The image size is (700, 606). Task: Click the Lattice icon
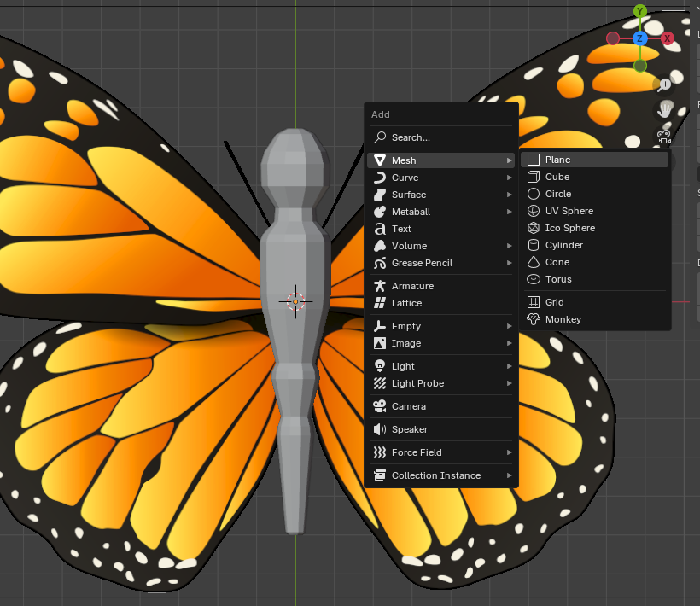tap(380, 303)
